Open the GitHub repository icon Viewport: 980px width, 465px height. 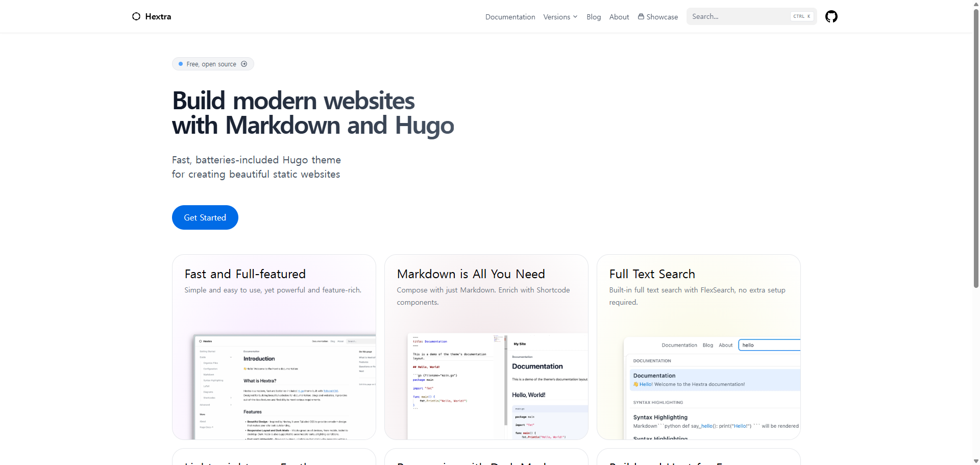(831, 16)
